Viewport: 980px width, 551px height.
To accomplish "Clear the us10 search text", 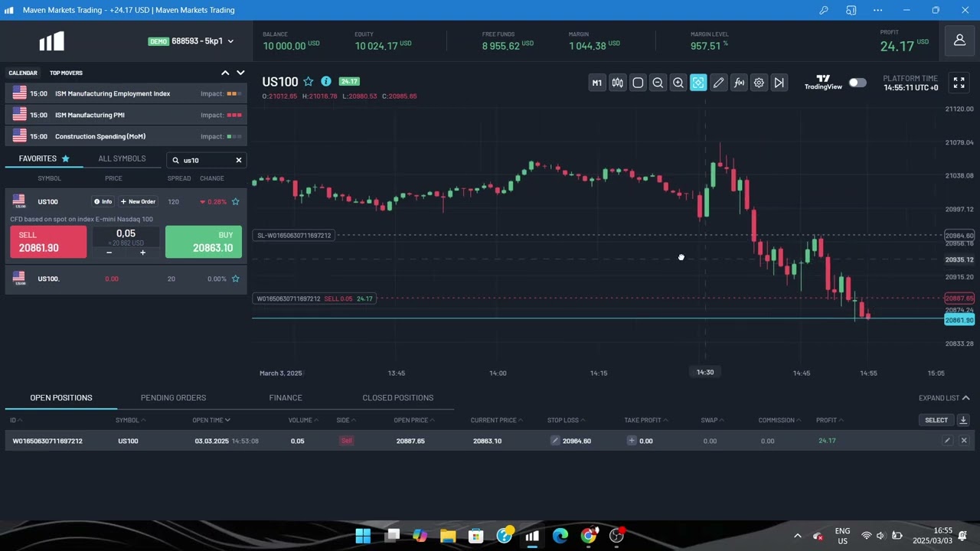I will click(x=238, y=160).
